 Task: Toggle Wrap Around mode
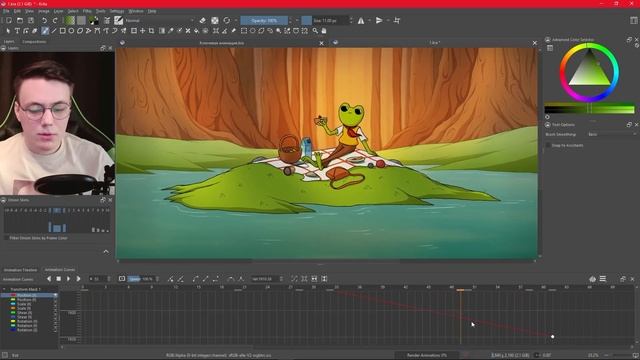coord(397,20)
